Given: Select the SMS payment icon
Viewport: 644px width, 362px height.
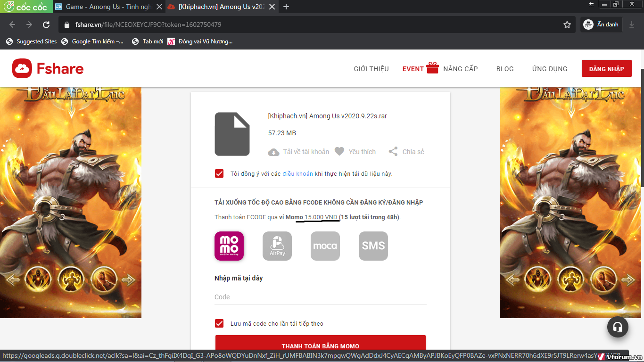Looking at the screenshot, I should tap(373, 246).
